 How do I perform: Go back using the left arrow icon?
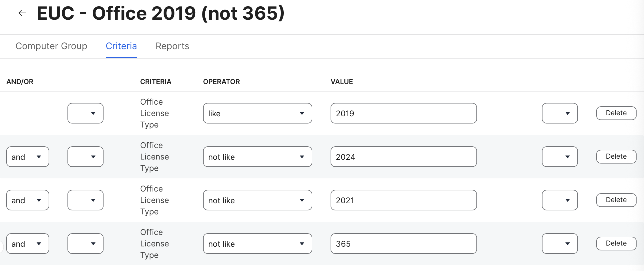(22, 13)
